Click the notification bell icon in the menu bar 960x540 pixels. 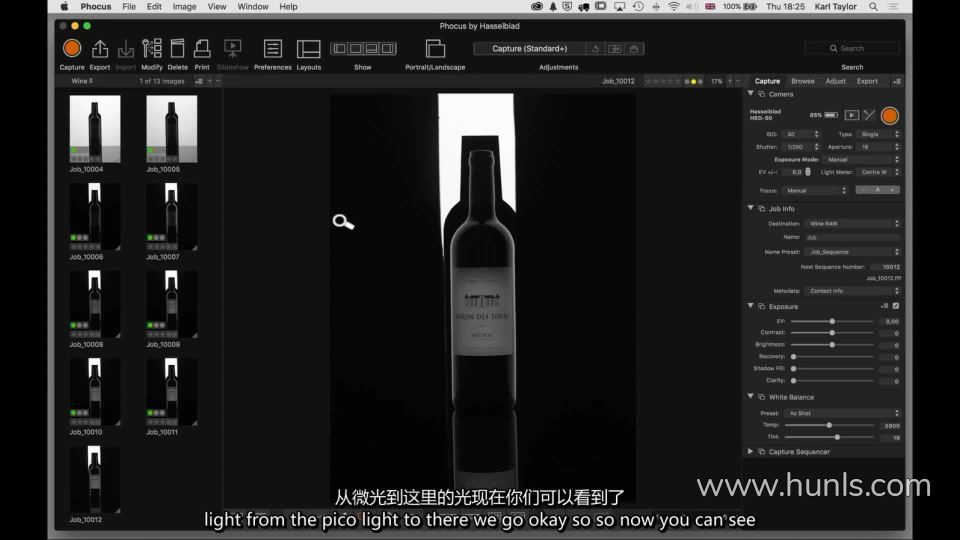coord(553,7)
